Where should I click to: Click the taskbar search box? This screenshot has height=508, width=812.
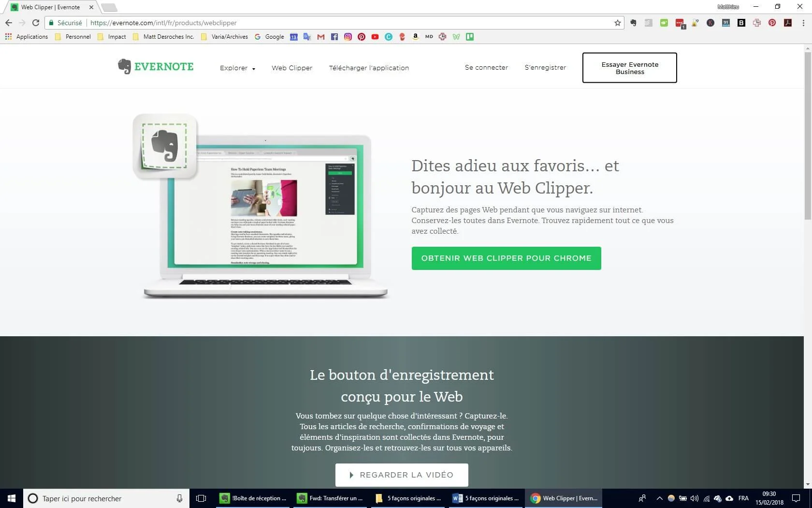106,498
